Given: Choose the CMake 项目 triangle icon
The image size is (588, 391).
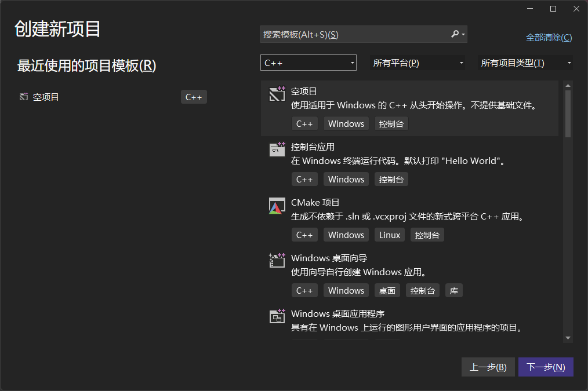Looking at the screenshot, I should pos(277,206).
